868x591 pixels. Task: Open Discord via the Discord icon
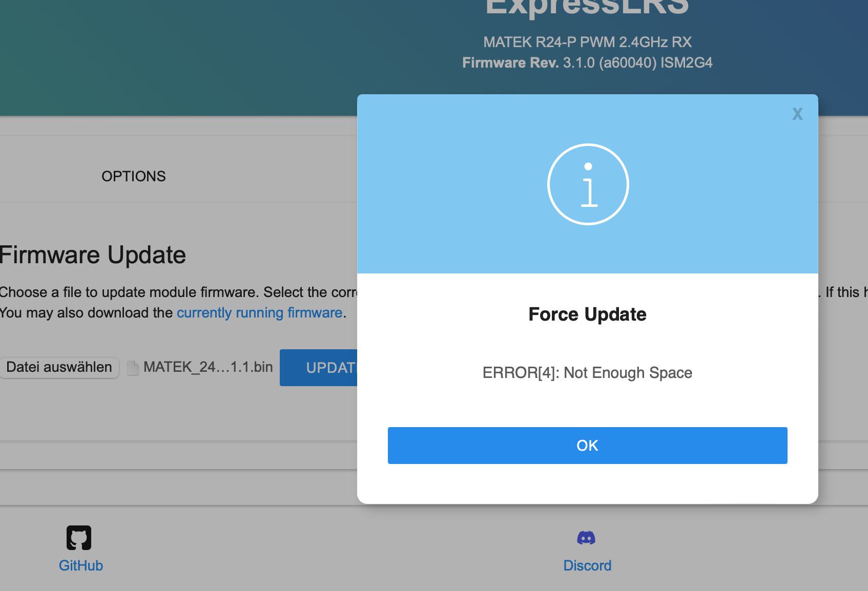(587, 537)
